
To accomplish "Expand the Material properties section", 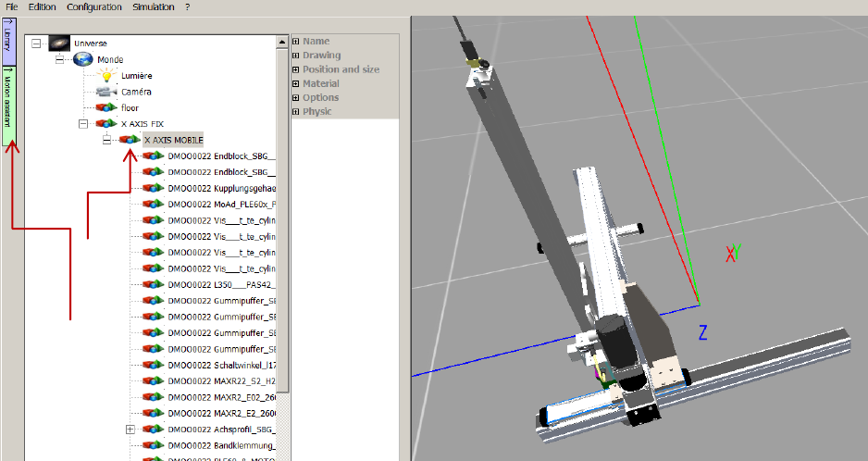I will coord(296,83).
